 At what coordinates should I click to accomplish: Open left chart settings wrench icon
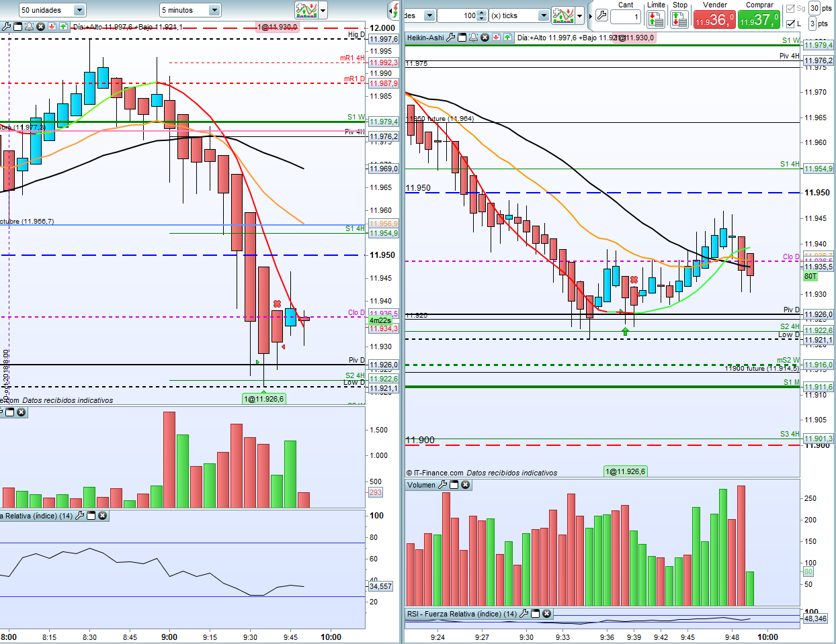click(7, 27)
